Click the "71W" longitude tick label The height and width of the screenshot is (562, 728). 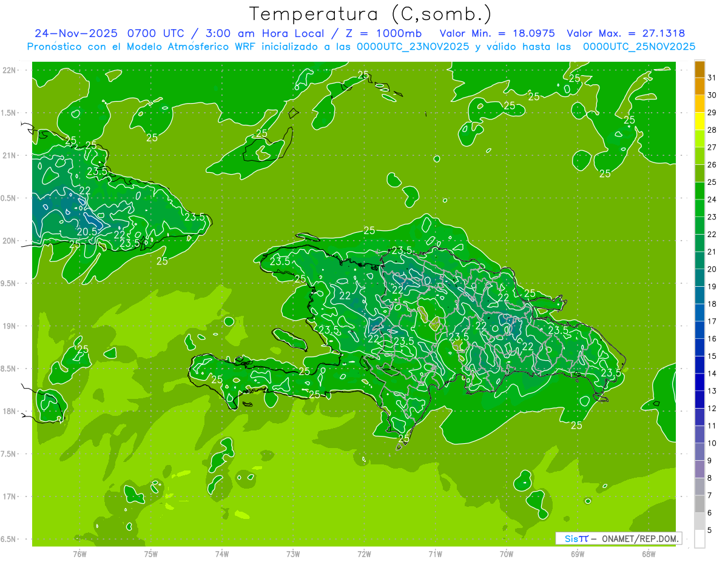(435, 554)
